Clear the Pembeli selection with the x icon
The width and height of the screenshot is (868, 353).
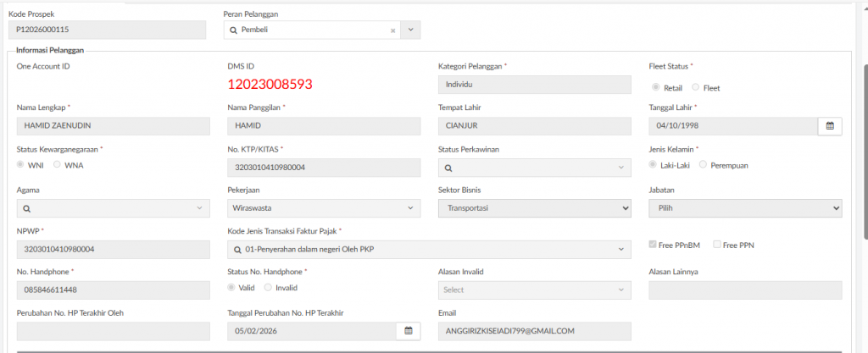pyautogui.click(x=392, y=30)
